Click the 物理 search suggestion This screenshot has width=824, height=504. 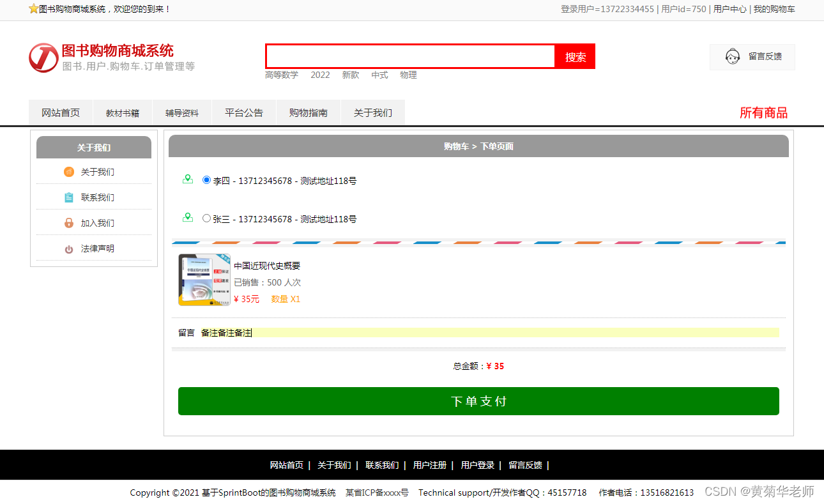click(x=409, y=75)
